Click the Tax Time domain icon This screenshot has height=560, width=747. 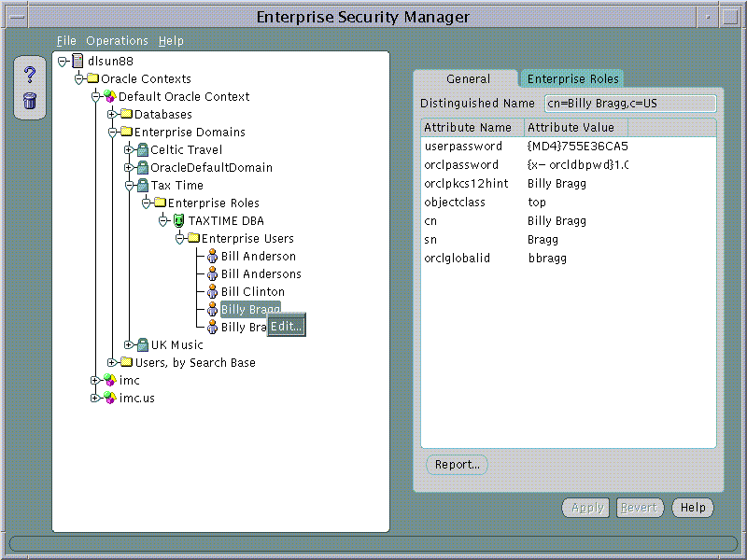tap(143, 185)
